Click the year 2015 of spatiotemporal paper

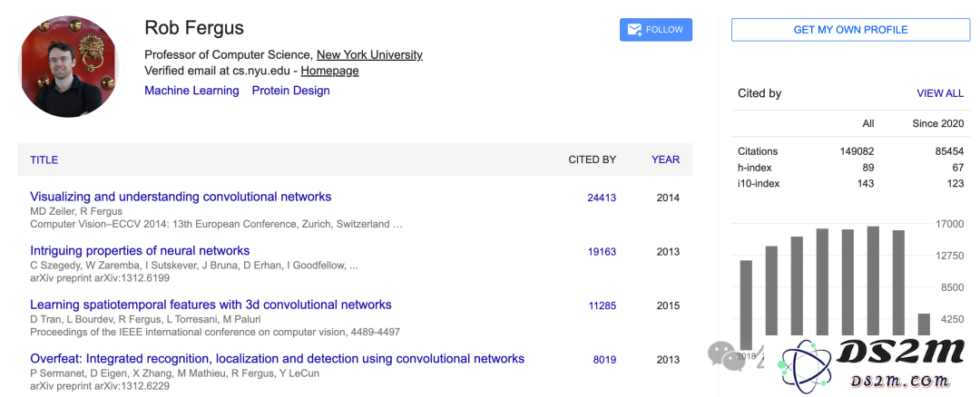click(x=668, y=305)
